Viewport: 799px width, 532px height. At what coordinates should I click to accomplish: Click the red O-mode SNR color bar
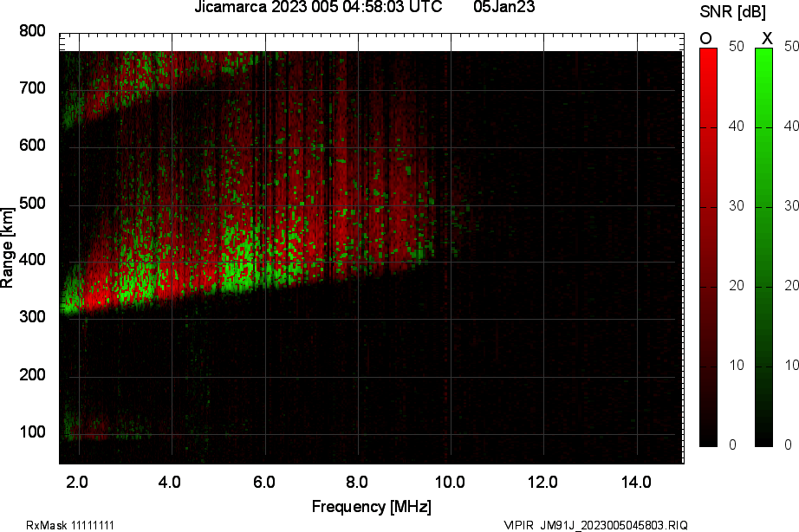708,247
